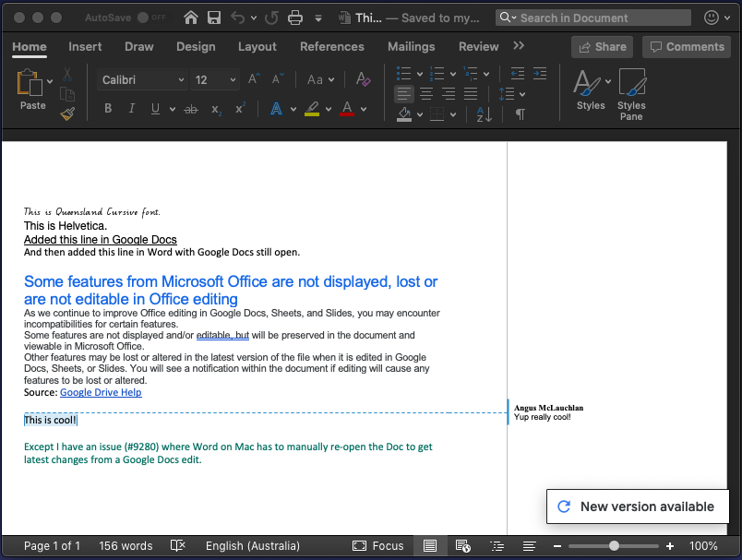Redo the last action
The height and width of the screenshot is (560, 742).
tap(271, 18)
